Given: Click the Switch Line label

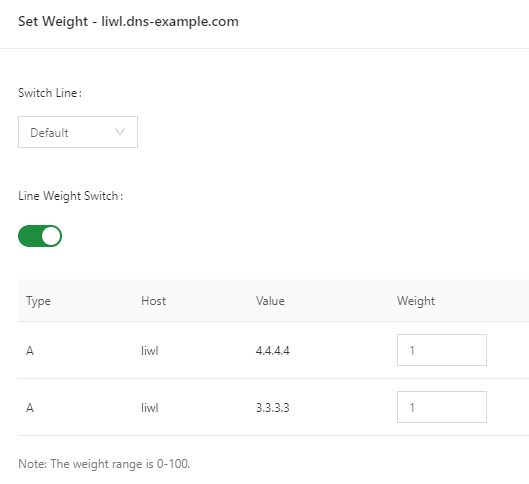Looking at the screenshot, I should [50, 93].
